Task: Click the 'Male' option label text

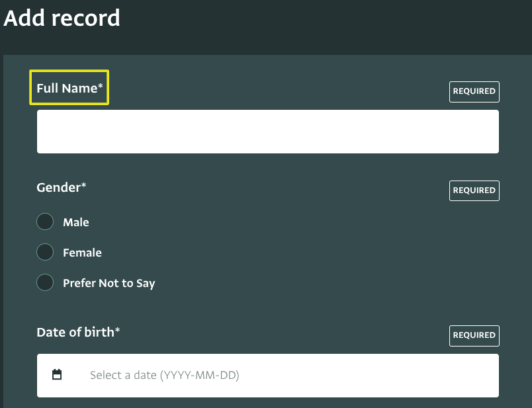Action: 76,222
